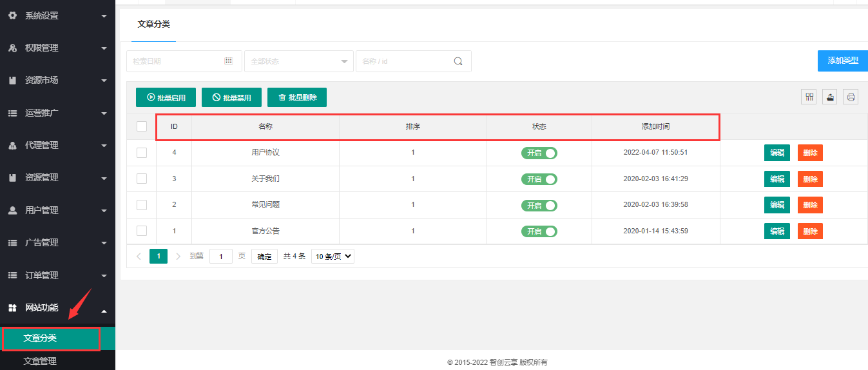The image size is (868, 370).
Task: Open 文章管理 in the sidebar
Action: 40,361
